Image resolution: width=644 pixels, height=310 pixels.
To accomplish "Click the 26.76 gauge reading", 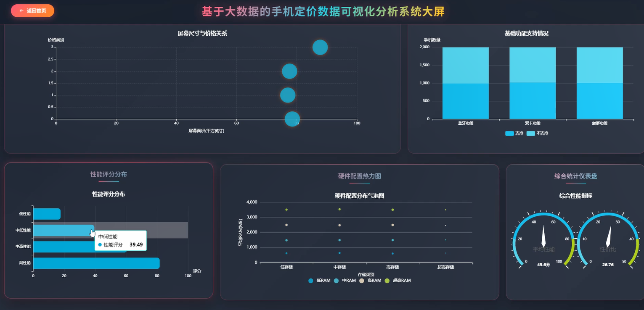I will (608, 265).
